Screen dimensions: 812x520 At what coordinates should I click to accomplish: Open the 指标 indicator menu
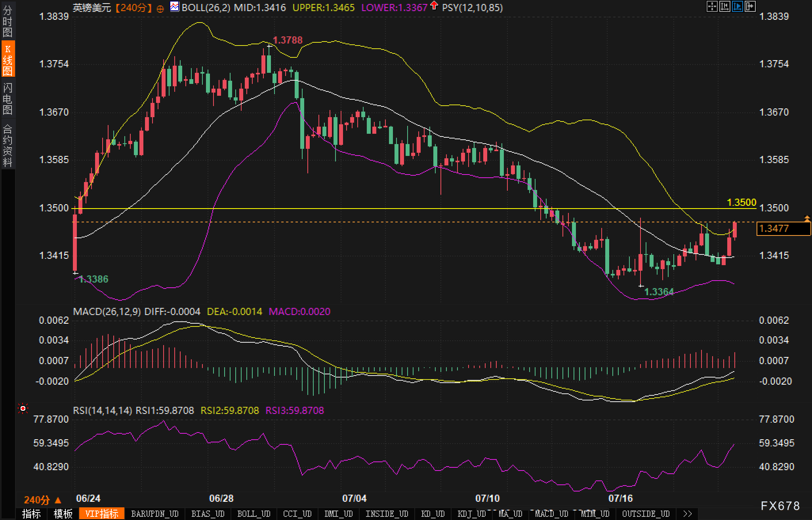pos(32,514)
